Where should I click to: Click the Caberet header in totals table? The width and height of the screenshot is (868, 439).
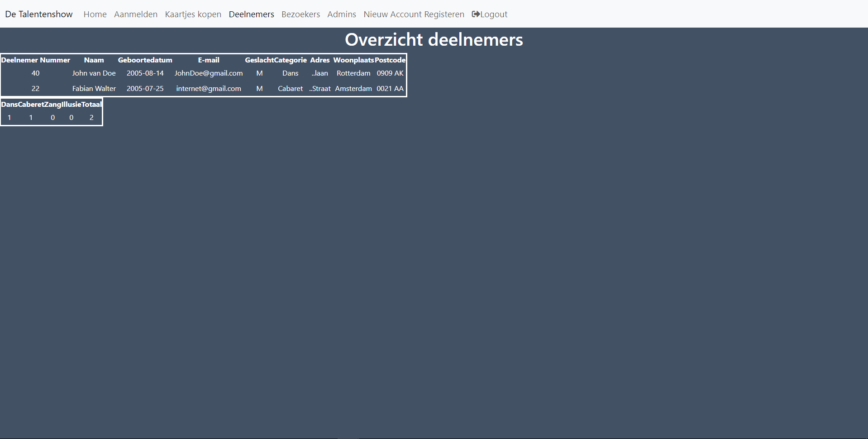(x=31, y=105)
